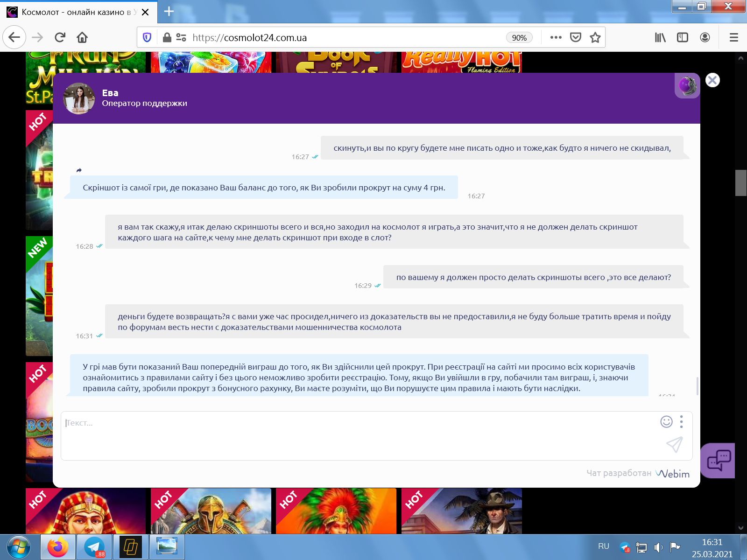Toggle the sidebar view

(683, 37)
